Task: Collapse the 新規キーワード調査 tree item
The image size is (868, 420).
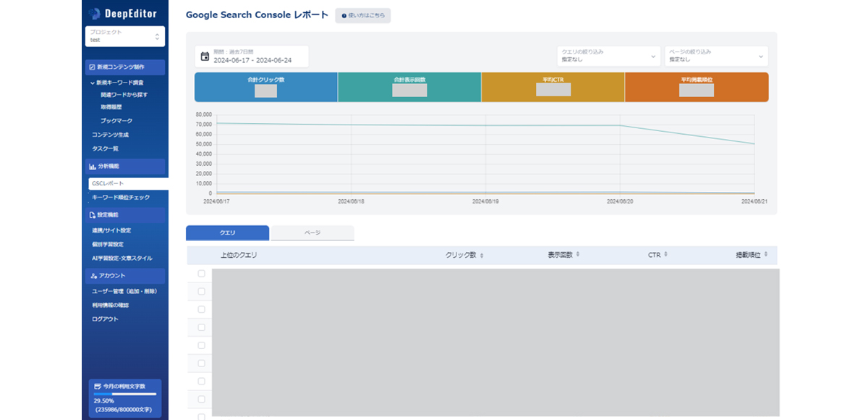Action: (x=93, y=83)
